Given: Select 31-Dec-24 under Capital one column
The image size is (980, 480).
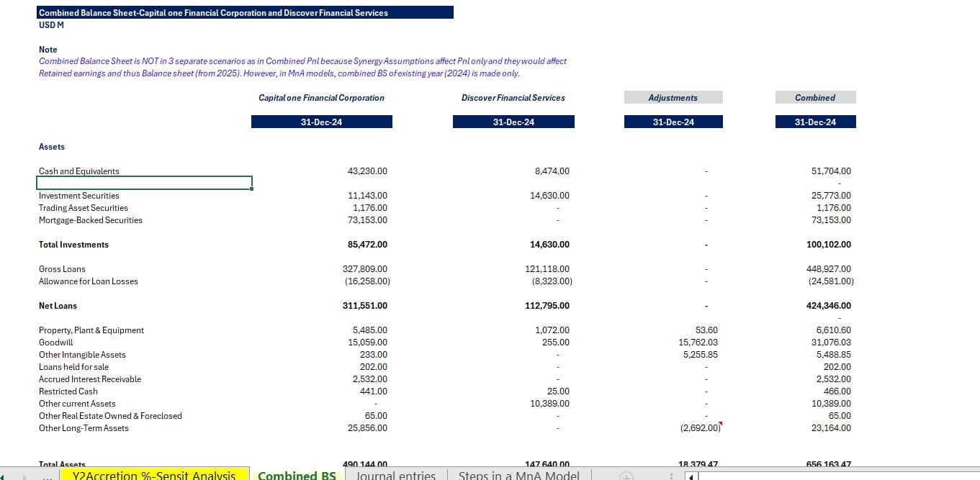Looking at the screenshot, I should [321, 122].
